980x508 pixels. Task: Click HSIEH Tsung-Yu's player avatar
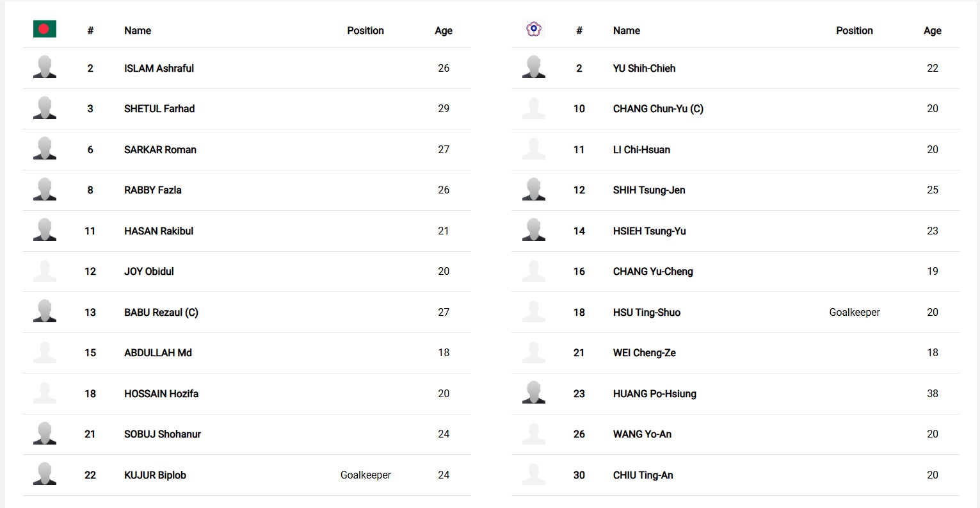[533, 230]
